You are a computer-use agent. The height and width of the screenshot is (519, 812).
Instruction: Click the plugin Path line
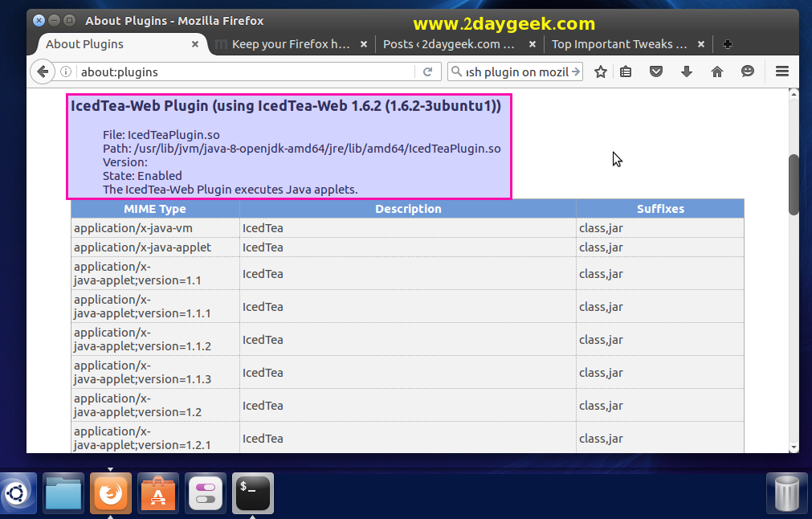tap(301, 149)
